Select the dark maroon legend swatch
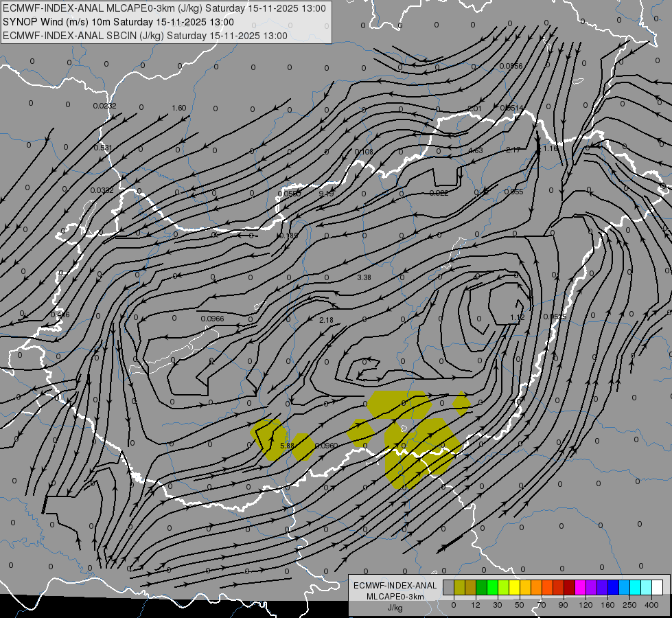This screenshot has height=618, width=672. (570, 587)
